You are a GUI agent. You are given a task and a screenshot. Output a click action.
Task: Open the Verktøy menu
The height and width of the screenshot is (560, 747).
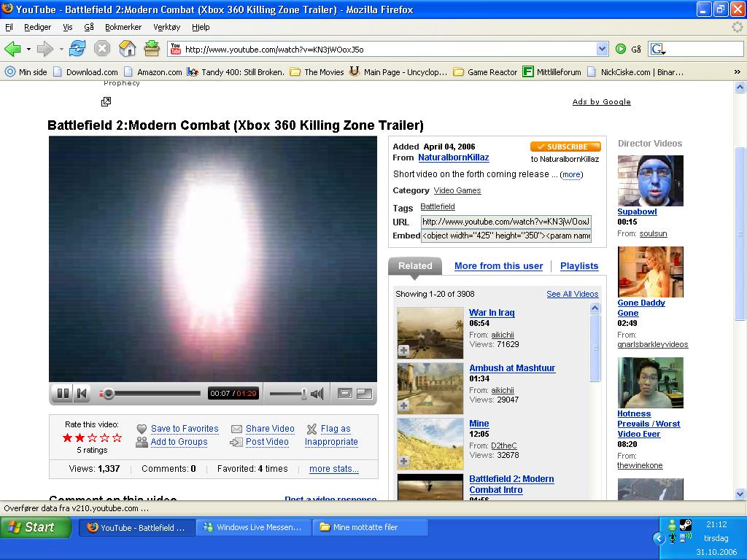[x=167, y=27]
